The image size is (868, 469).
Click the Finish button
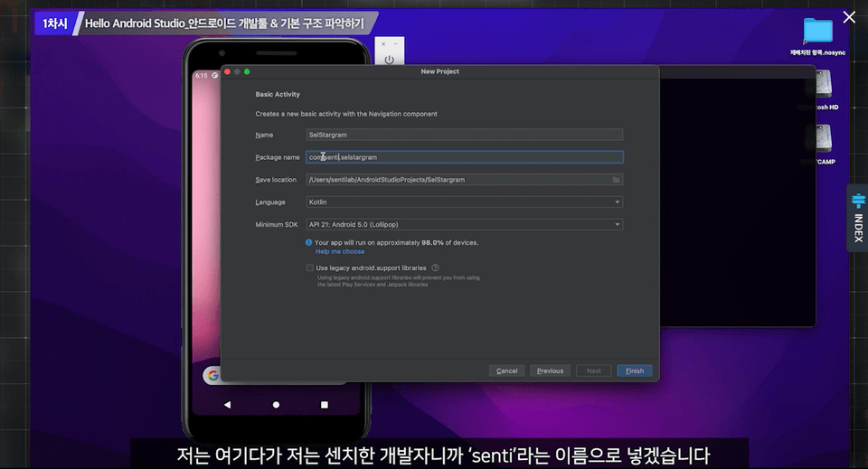coord(635,371)
